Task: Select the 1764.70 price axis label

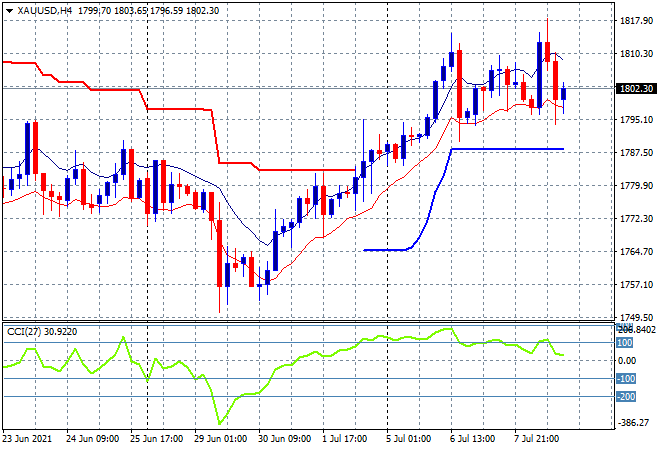Action: pos(636,251)
